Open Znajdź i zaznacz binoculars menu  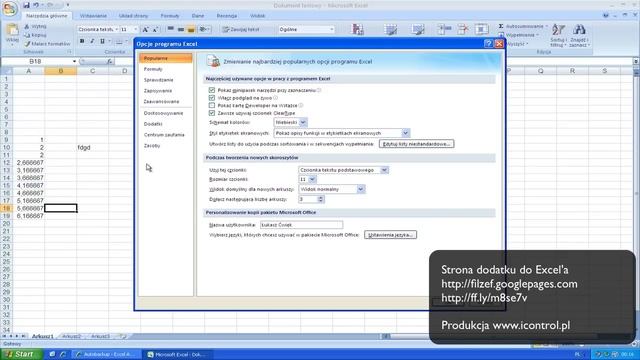[x=579, y=35]
